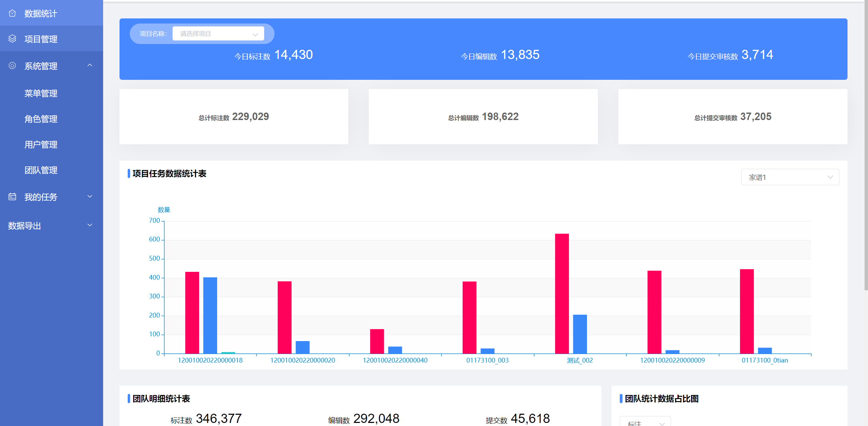The image size is (868, 426).
Task: Click axis label 120010020220000009
Action: tap(672, 360)
